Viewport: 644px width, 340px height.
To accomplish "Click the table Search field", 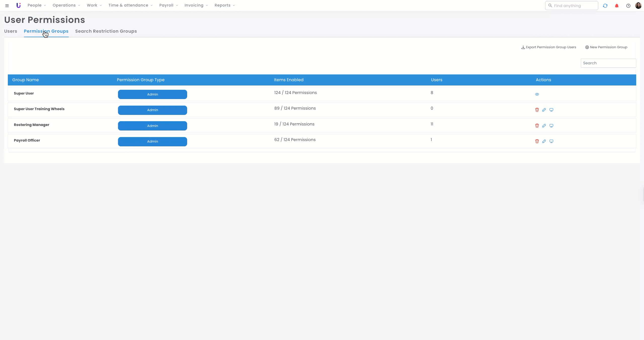I will (608, 63).
